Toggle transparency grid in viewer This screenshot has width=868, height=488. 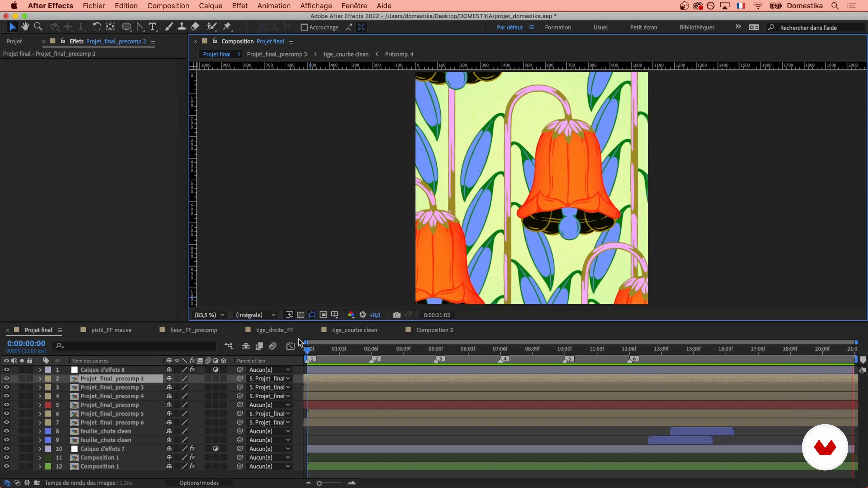point(301,315)
